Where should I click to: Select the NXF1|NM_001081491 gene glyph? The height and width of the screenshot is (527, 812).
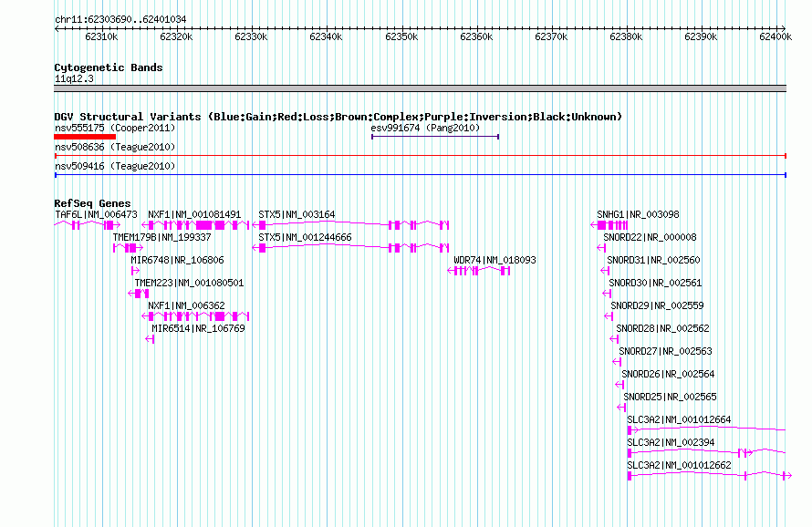(x=196, y=224)
